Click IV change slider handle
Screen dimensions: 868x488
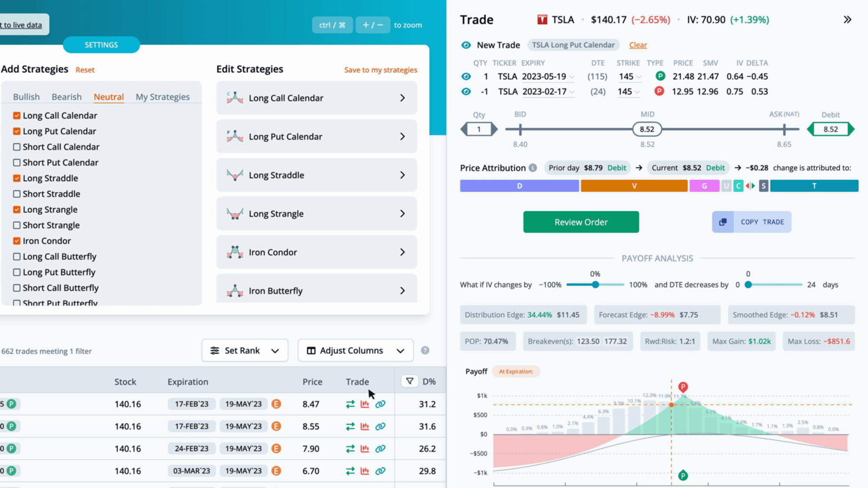coord(595,285)
